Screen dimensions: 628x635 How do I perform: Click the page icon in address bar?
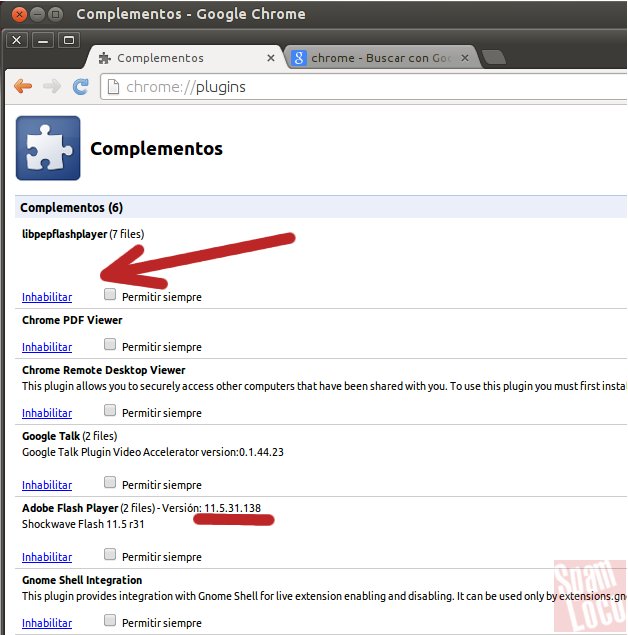click(113, 87)
